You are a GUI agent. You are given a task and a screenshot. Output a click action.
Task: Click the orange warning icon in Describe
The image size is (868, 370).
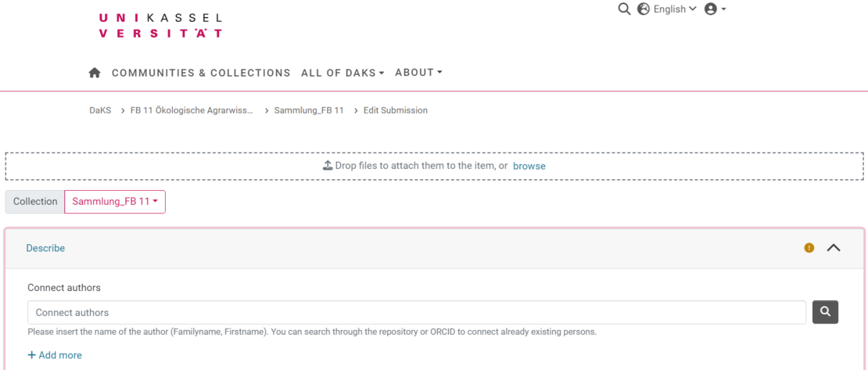[809, 248]
